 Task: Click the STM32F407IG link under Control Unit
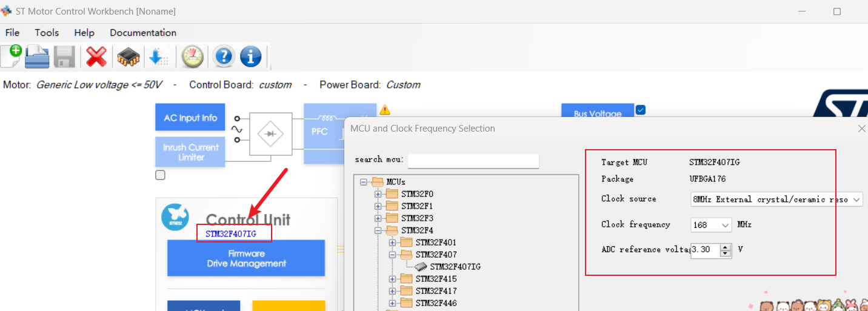click(230, 233)
